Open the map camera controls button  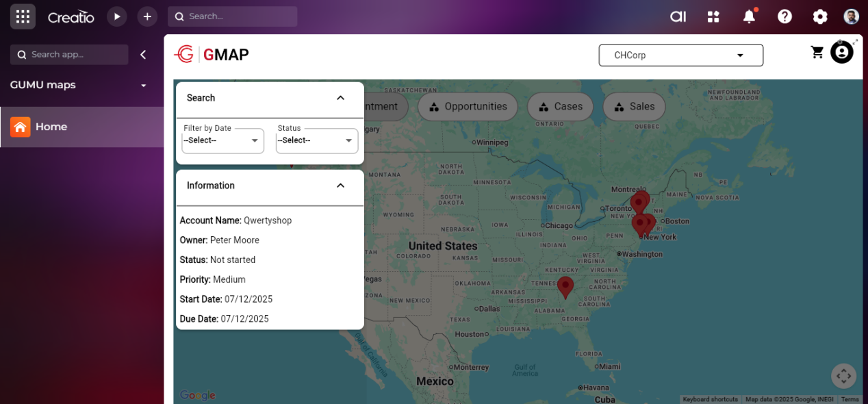tap(843, 376)
